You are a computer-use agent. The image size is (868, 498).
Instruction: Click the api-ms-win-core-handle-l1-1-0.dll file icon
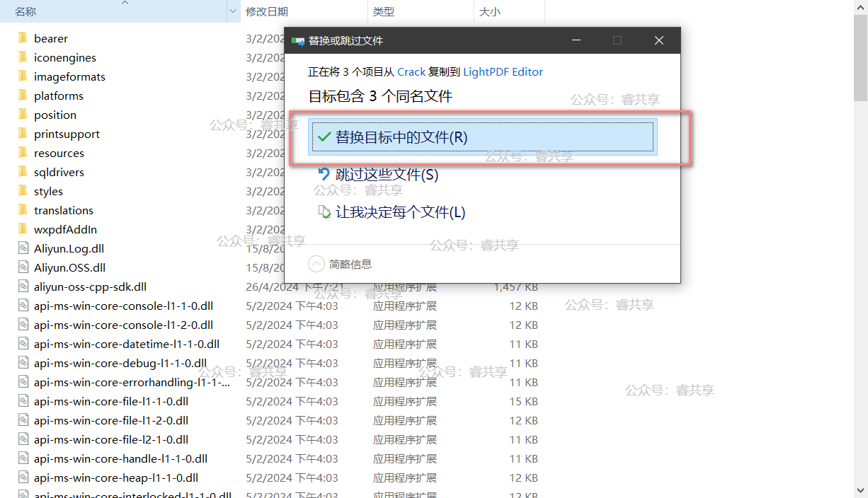pos(22,458)
